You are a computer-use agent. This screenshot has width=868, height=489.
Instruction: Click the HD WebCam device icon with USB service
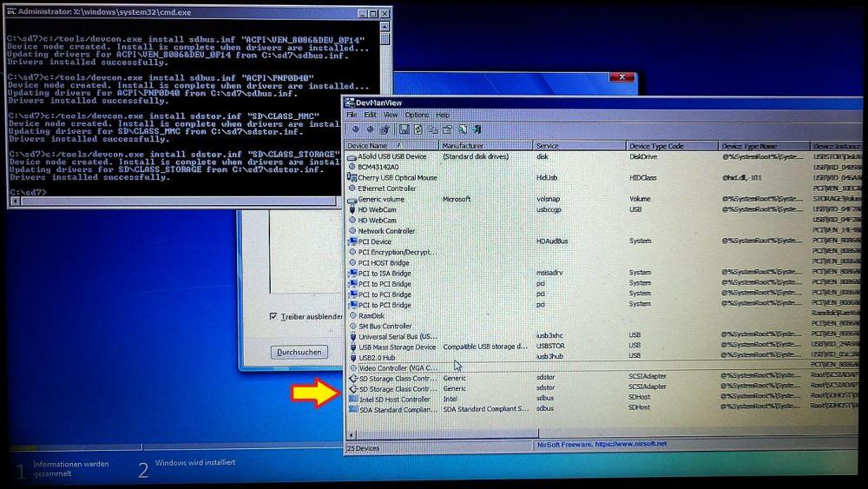(352, 209)
